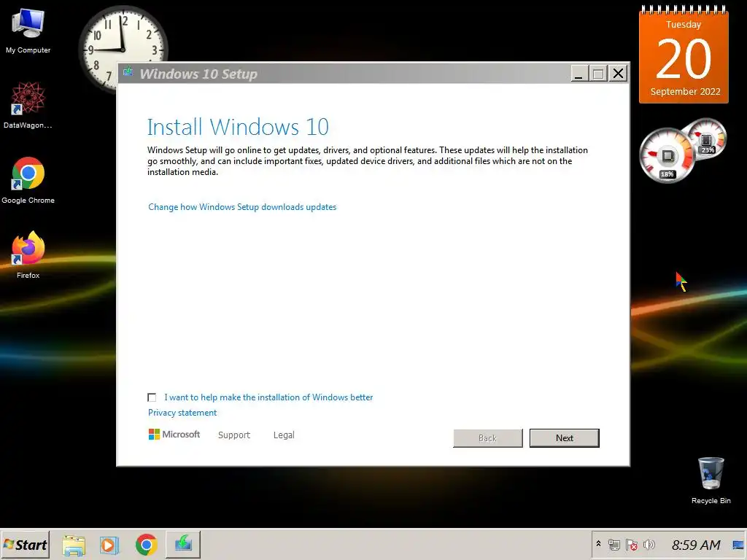Close the Windows 10 Setup window

point(618,74)
